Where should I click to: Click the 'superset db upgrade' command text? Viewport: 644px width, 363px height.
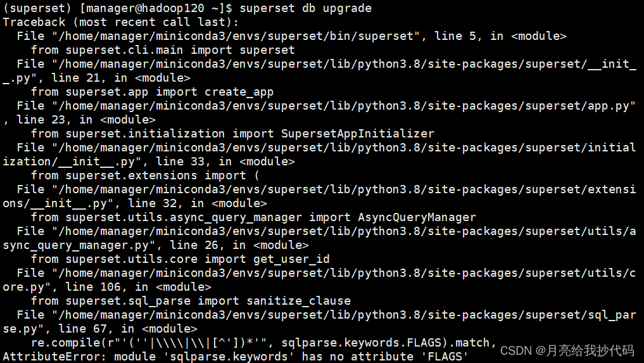306,8
